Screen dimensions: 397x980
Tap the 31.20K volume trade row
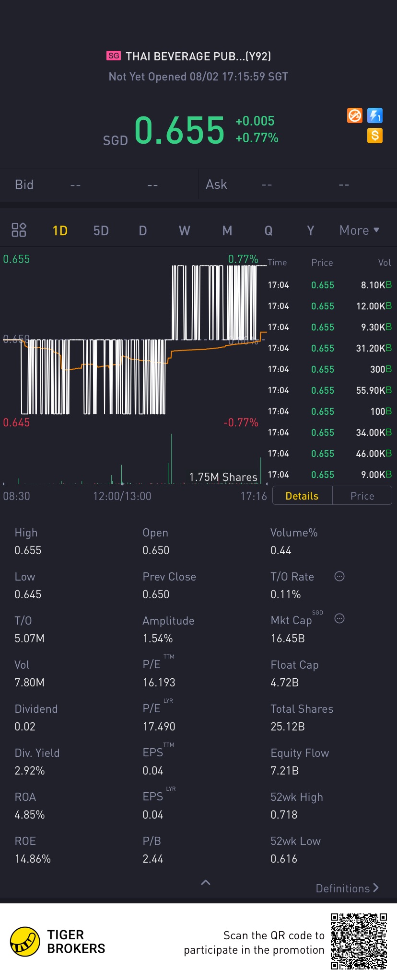(x=329, y=348)
